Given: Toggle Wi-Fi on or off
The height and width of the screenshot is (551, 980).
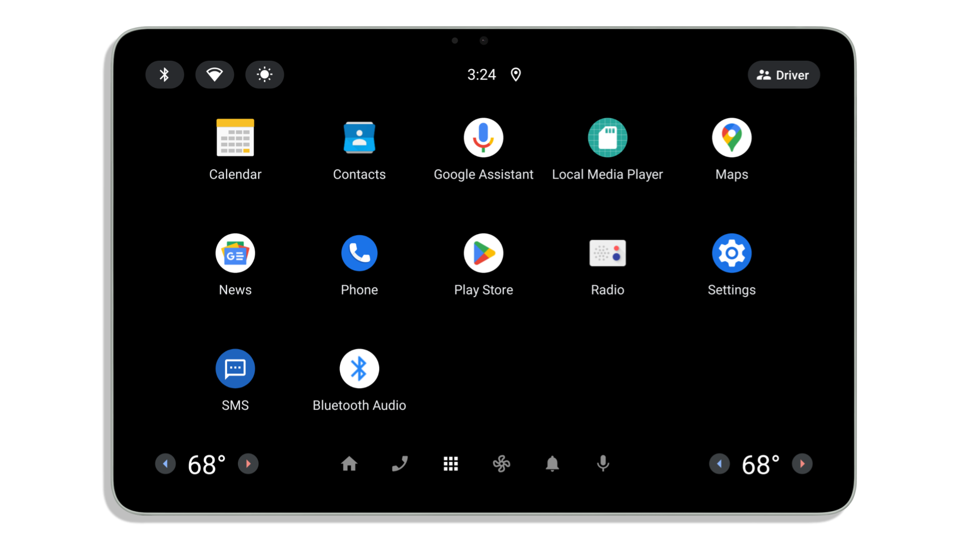Looking at the screenshot, I should pyautogui.click(x=214, y=74).
